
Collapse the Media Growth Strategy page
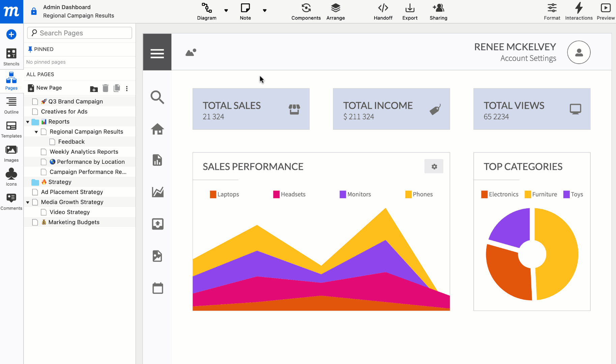(28, 202)
